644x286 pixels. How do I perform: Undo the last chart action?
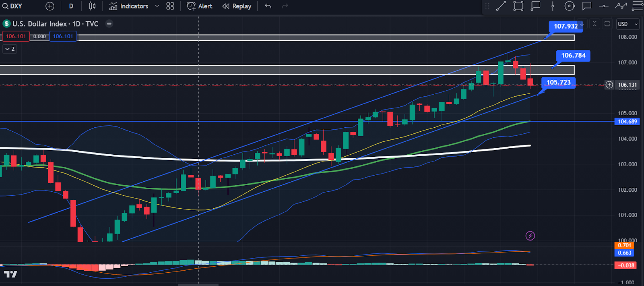pos(268,6)
